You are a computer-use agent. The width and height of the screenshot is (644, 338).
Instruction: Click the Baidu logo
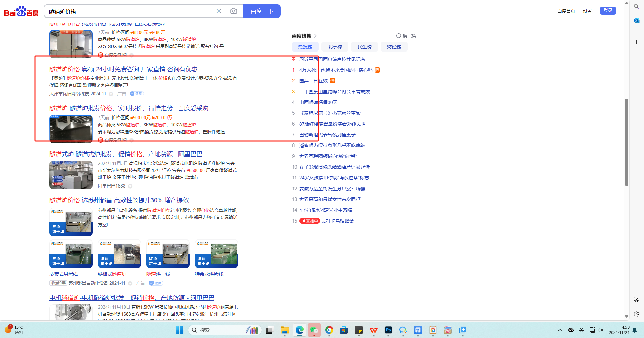[21, 11]
